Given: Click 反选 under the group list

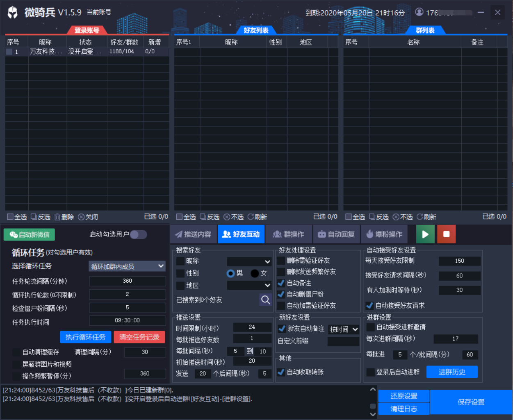Looking at the screenshot, I should (379, 217).
